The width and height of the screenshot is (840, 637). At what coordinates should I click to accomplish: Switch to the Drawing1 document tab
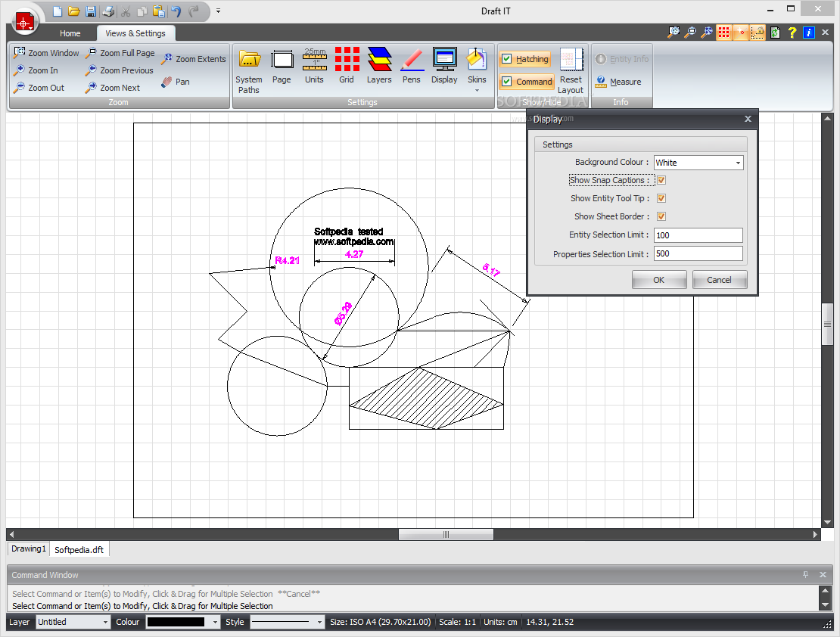coord(29,549)
